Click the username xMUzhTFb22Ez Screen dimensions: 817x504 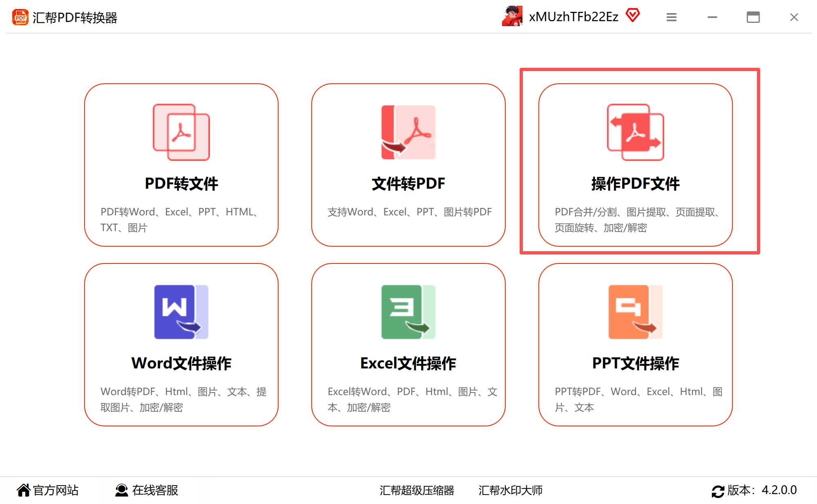(x=574, y=17)
